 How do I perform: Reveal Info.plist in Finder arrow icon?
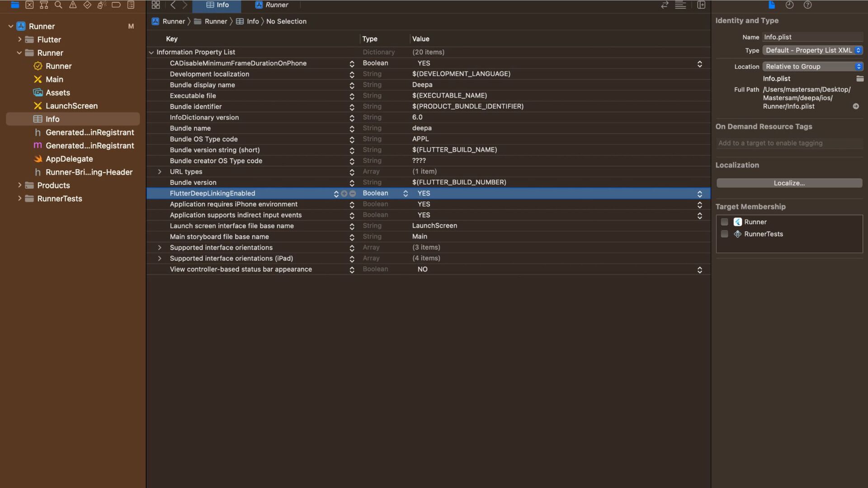point(856,106)
